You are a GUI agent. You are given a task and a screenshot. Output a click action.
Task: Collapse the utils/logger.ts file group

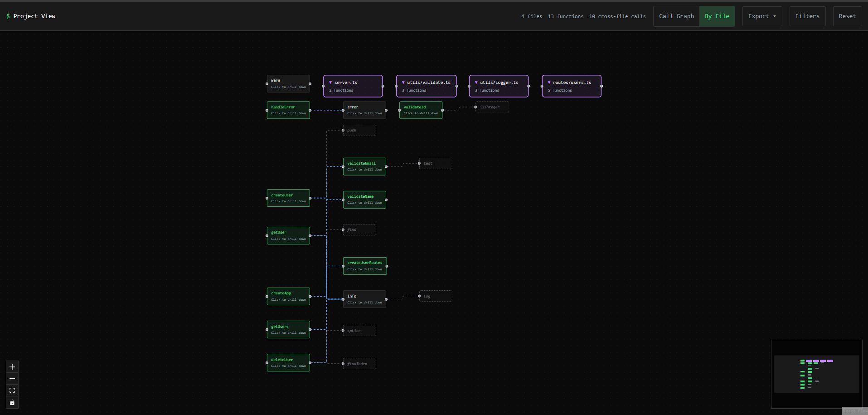click(x=476, y=83)
